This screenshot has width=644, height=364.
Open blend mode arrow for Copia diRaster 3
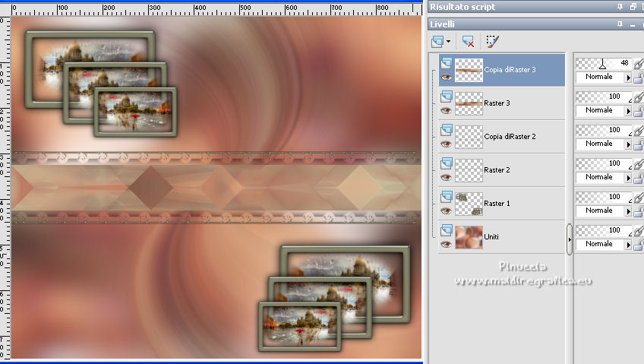628,78
